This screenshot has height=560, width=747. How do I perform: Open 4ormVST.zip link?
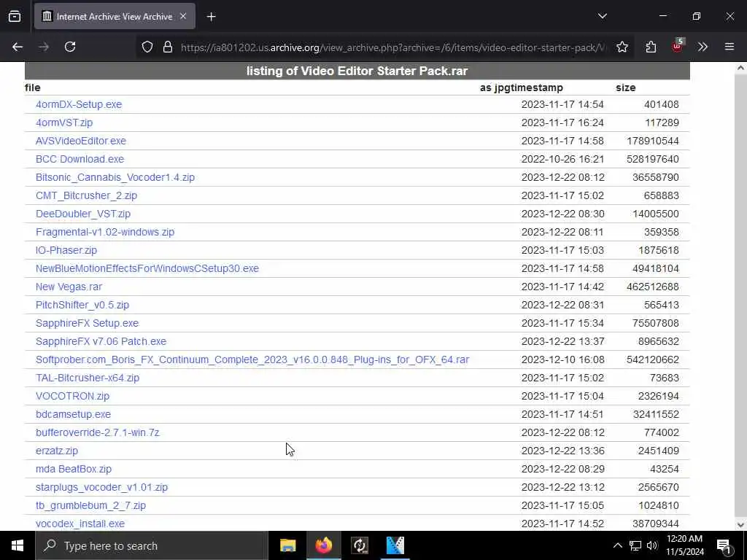tap(64, 122)
